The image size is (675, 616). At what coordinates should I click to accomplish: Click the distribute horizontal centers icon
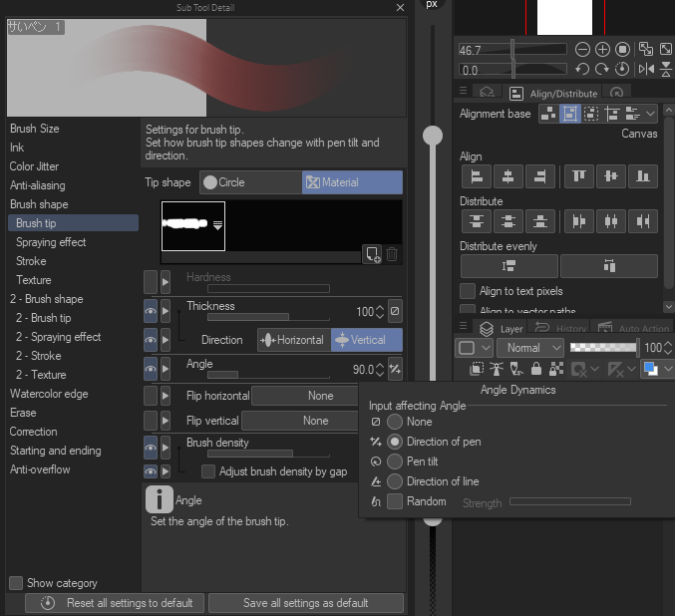[x=611, y=221]
